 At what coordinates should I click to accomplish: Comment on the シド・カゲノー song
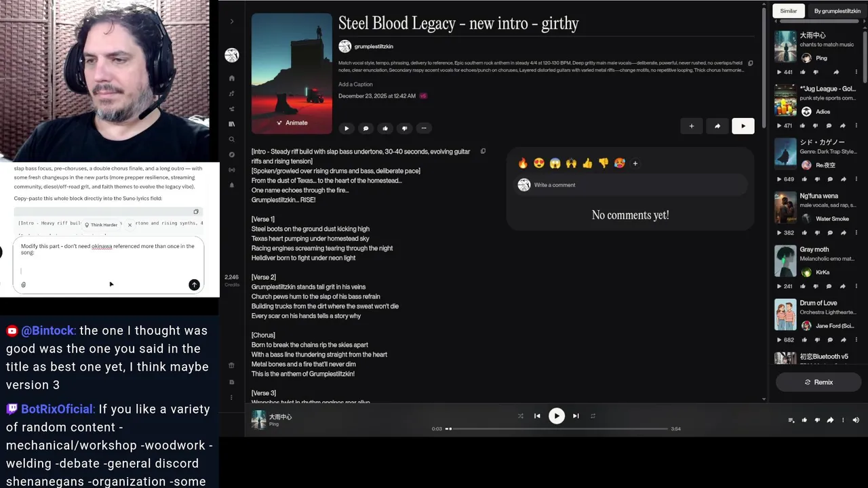click(830, 179)
